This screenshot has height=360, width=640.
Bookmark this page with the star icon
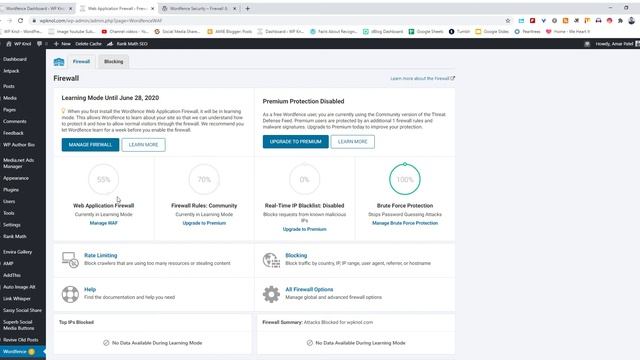pyautogui.click(x=508, y=20)
